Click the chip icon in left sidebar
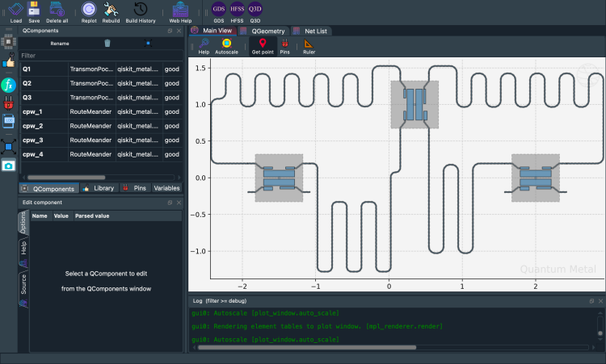Image resolution: width=606 pixels, height=364 pixels. (x=9, y=41)
